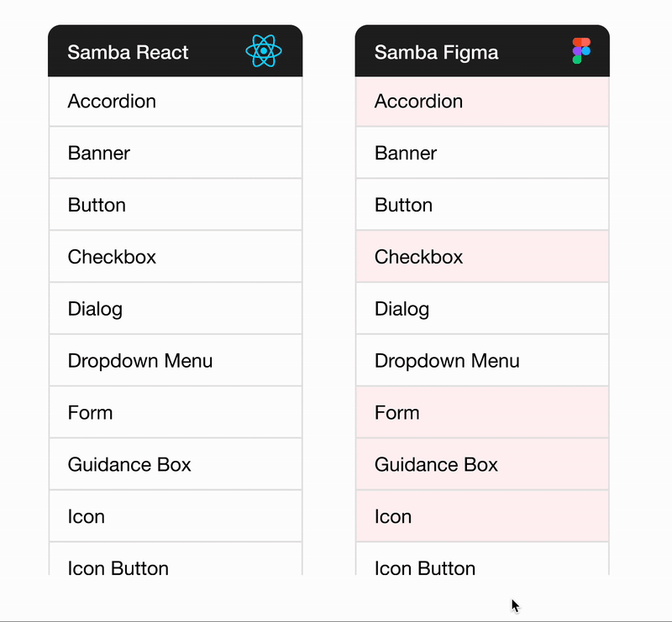Open pink Checkbox row in Samba Figma
This screenshot has width=672, height=622.
point(482,257)
